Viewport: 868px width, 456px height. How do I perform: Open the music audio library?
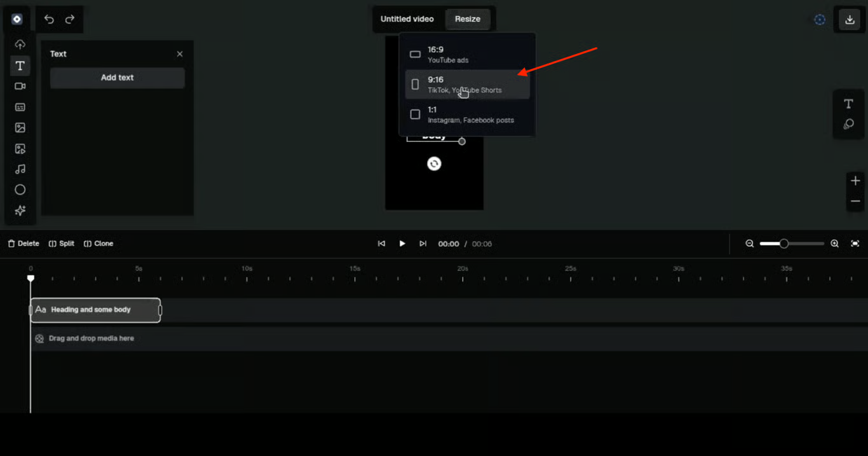click(x=20, y=169)
